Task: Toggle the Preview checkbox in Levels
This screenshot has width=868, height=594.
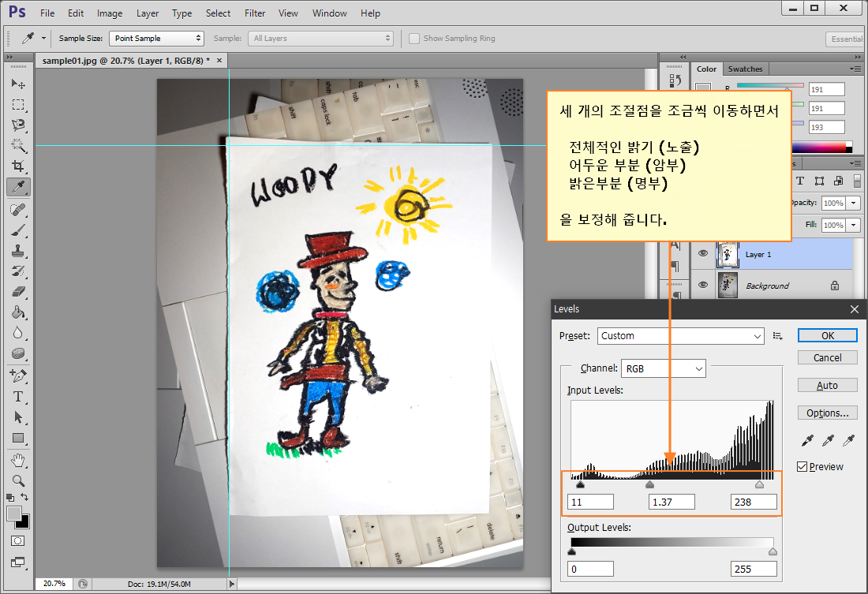Action: coord(803,467)
